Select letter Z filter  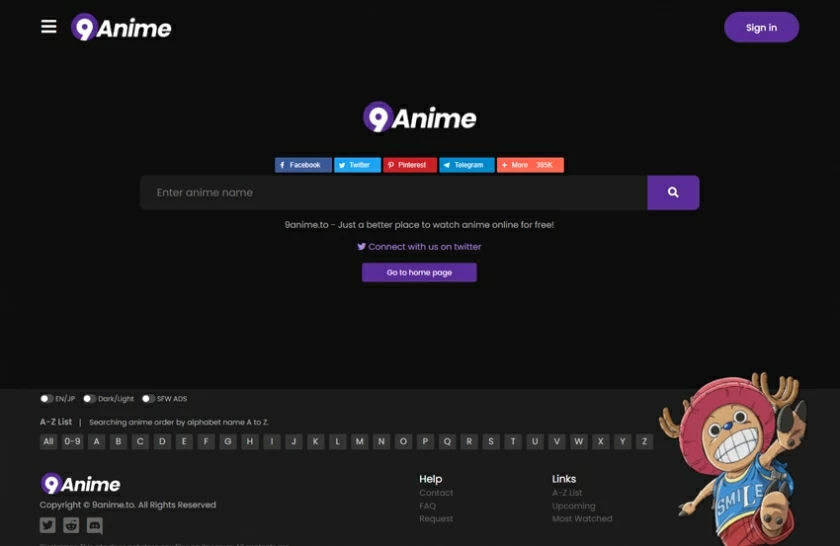point(644,442)
